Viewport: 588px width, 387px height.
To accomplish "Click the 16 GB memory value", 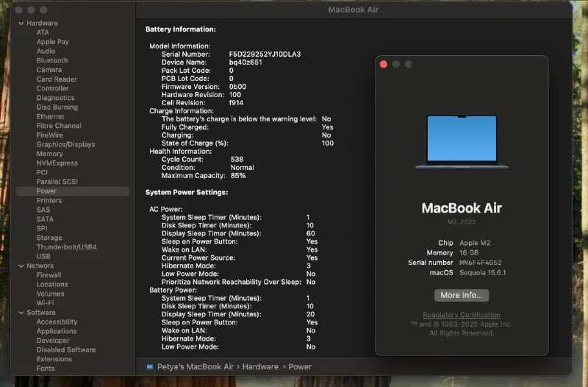I will click(469, 252).
